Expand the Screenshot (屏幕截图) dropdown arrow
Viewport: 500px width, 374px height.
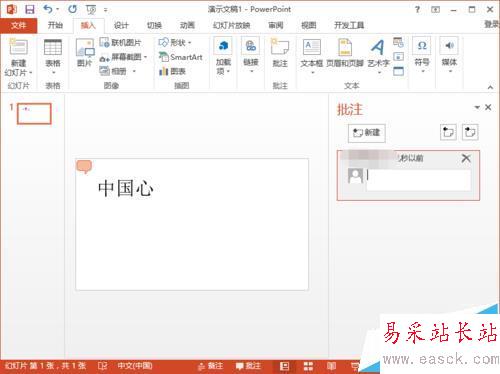pyautogui.click(x=145, y=57)
